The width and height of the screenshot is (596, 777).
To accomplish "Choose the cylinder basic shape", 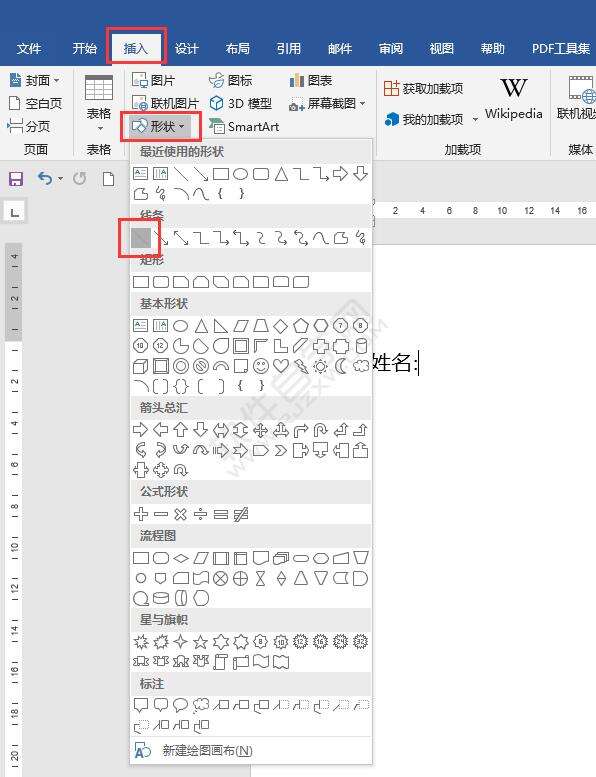I will (x=361, y=346).
